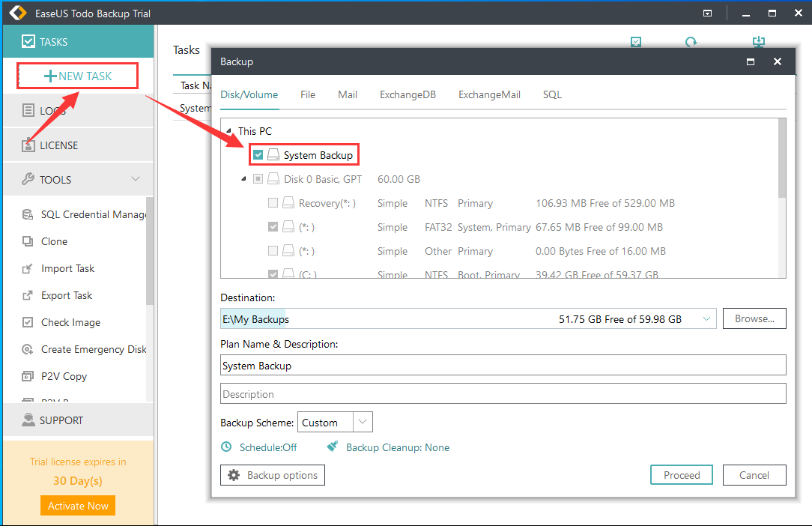Click the Plan Name field
Image resolution: width=812 pixels, height=526 pixels.
pyautogui.click(x=503, y=366)
